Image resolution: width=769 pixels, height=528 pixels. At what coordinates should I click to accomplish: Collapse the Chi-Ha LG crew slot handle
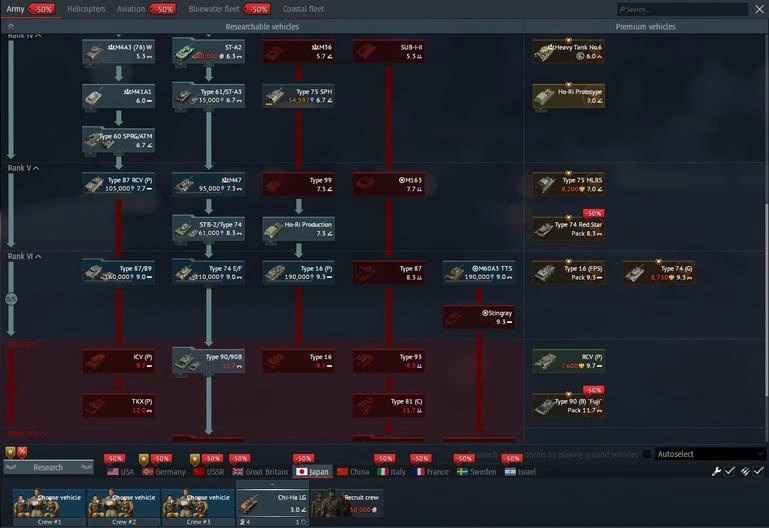tap(272, 484)
